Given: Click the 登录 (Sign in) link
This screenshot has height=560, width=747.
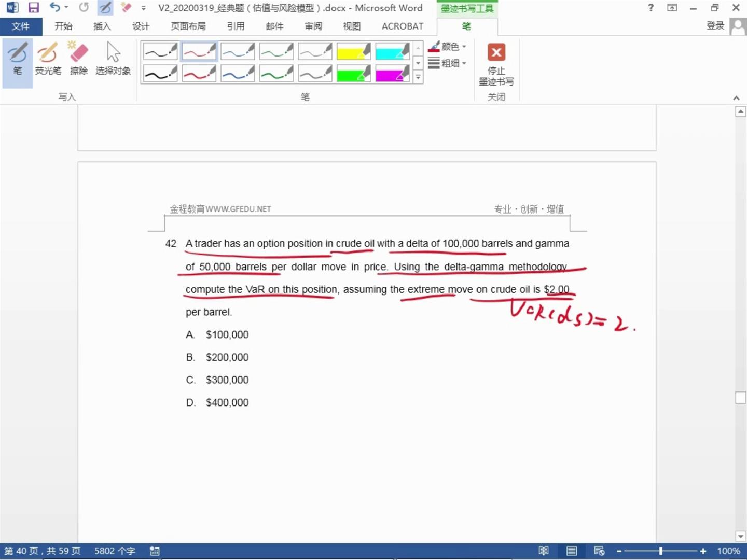Looking at the screenshot, I should (x=715, y=26).
